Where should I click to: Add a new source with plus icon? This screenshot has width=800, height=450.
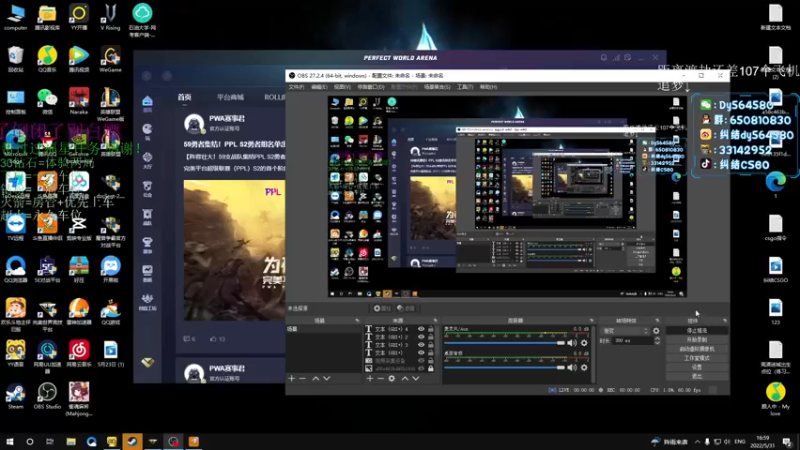coord(370,379)
